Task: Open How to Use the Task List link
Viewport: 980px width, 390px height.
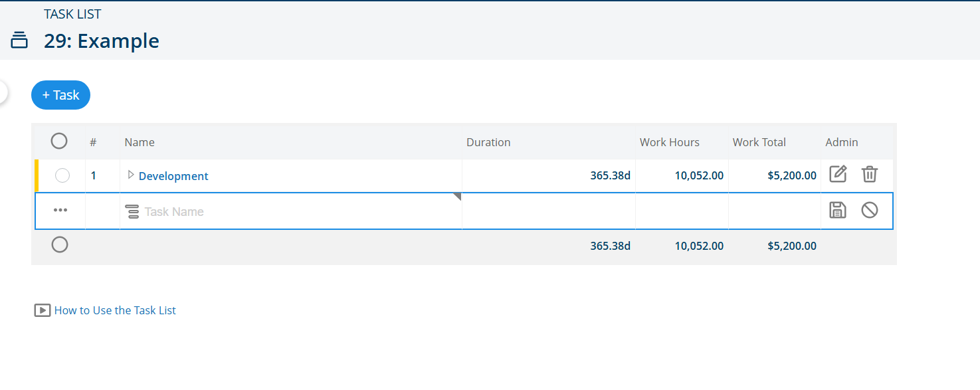Action: [115, 310]
